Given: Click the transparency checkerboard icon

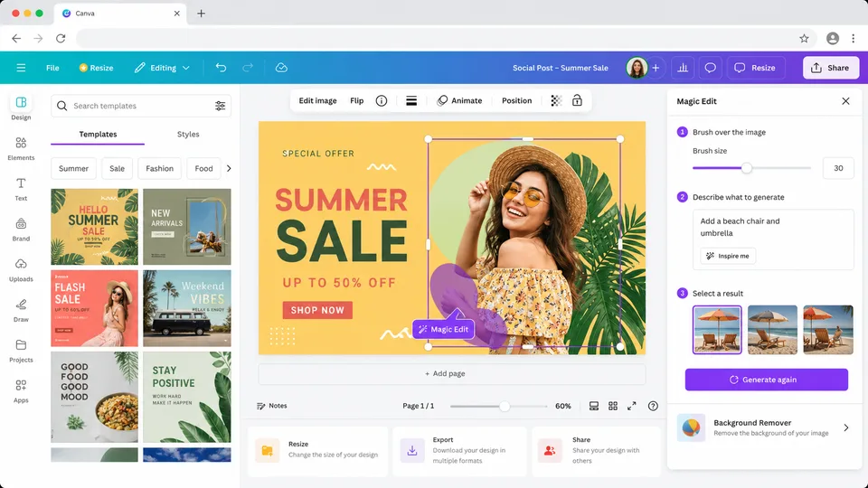Looking at the screenshot, I should (x=556, y=100).
